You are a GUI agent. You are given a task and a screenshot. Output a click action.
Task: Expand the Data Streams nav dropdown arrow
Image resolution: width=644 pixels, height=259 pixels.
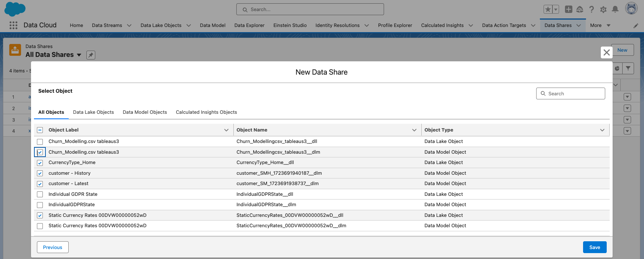(x=129, y=25)
